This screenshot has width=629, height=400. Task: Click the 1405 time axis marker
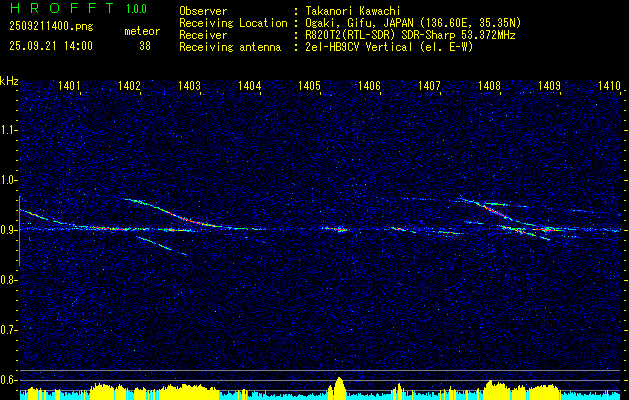[x=309, y=85]
